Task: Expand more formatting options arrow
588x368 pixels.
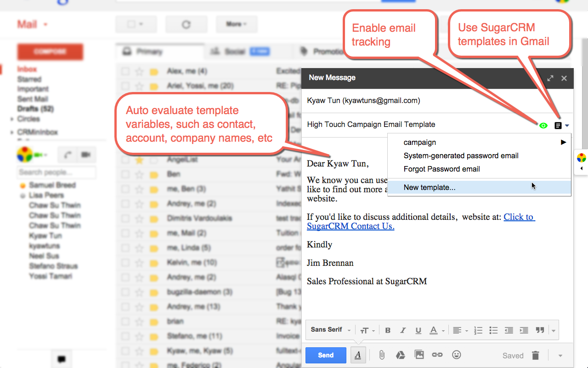Action: pos(554,331)
